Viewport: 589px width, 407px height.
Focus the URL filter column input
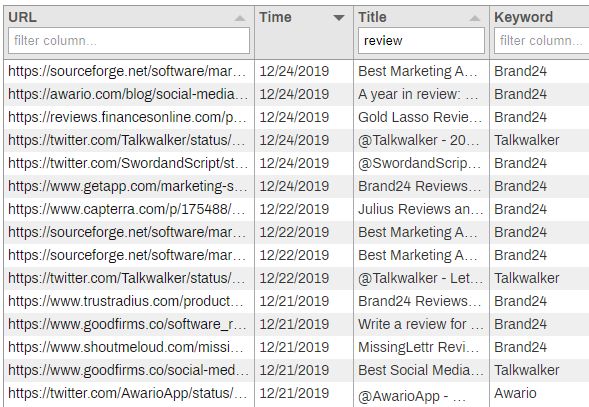pos(129,40)
